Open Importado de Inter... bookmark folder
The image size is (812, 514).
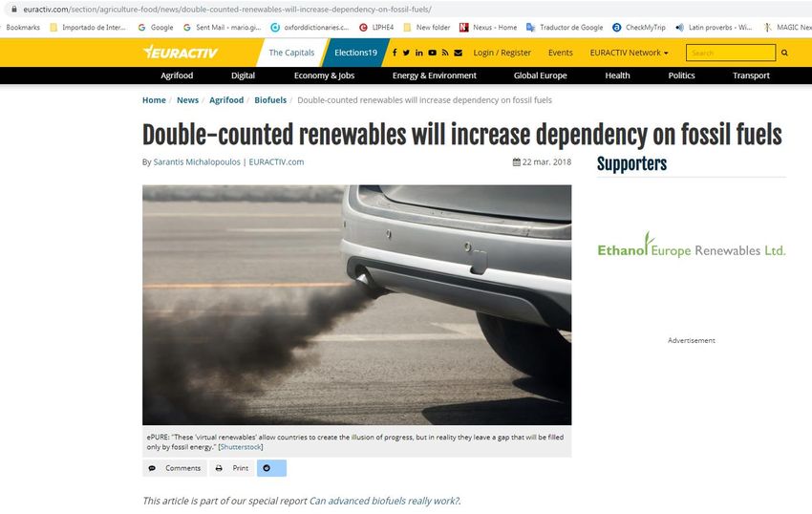click(x=88, y=28)
